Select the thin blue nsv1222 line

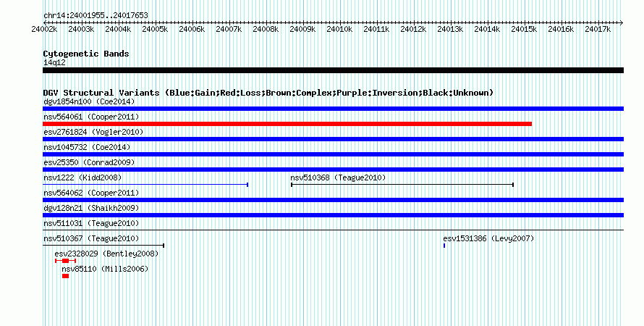145,185
